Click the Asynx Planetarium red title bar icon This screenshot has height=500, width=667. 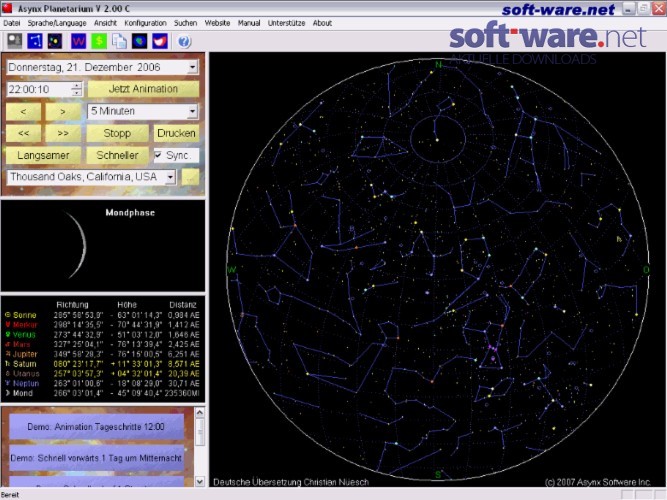pos(7,8)
